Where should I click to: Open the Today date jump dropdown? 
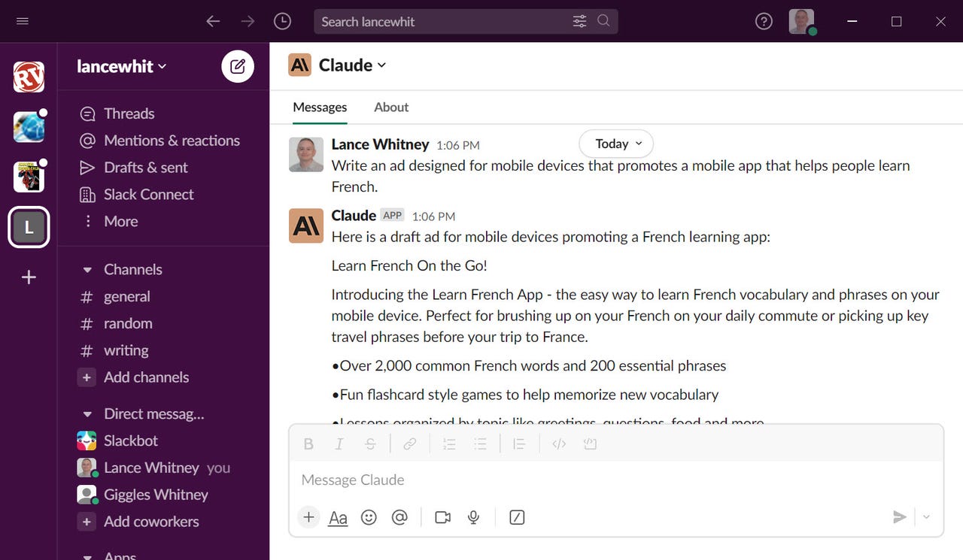(616, 144)
